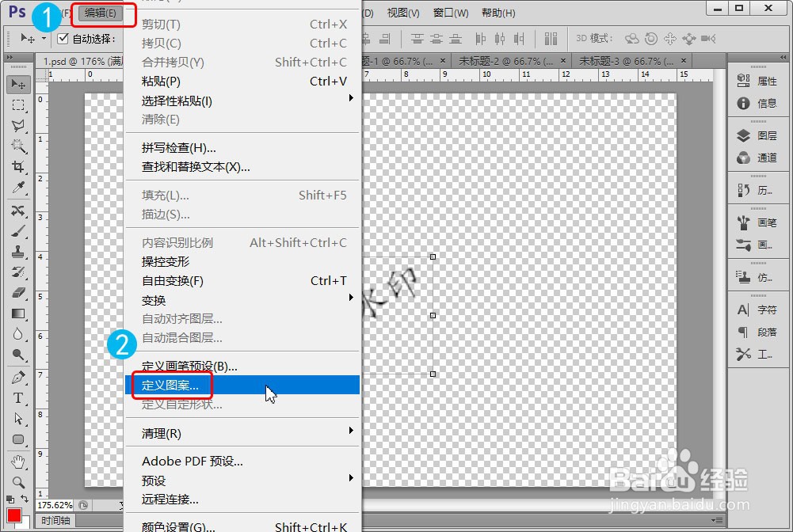Choose 粘贴 menu item
Screen dimensions: 793x532
pos(242,82)
